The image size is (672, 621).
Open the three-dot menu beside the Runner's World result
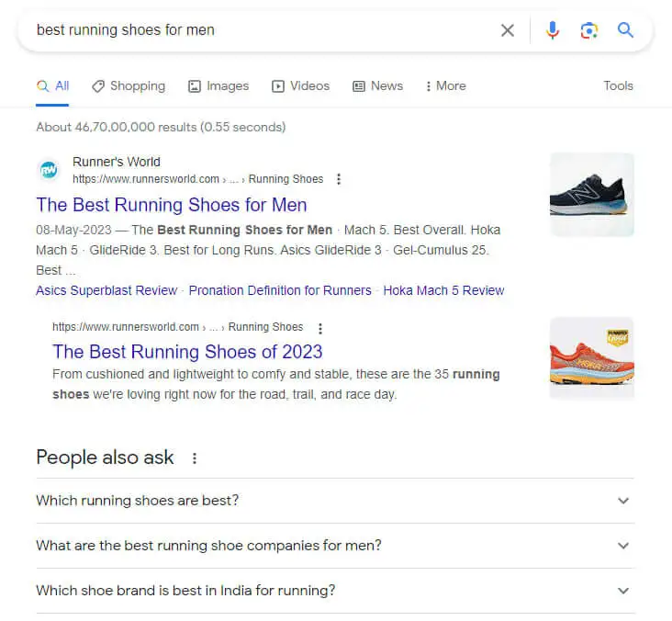(339, 179)
